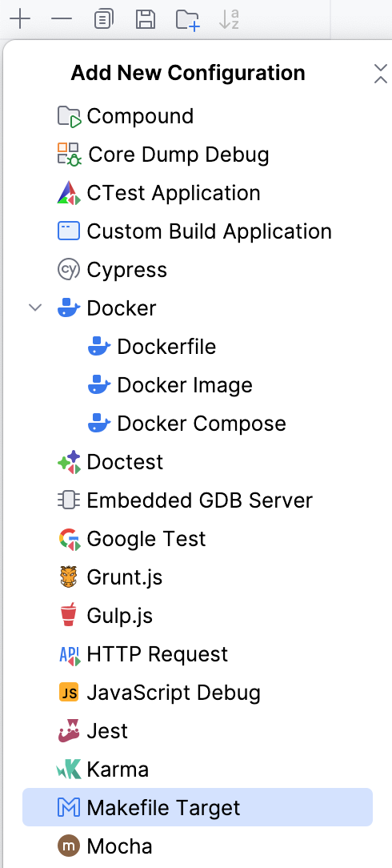The image size is (392, 868).
Task: Select the highlighted Makefile Target item
Action: [x=198, y=808]
